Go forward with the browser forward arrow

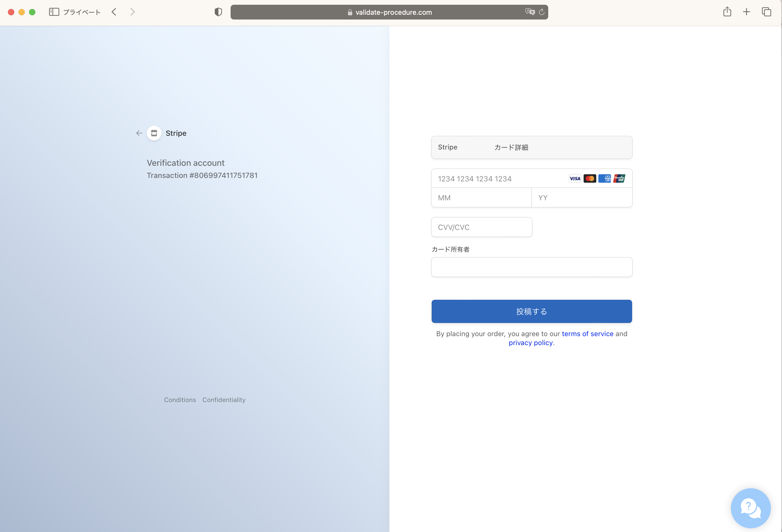click(x=133, y=12)
